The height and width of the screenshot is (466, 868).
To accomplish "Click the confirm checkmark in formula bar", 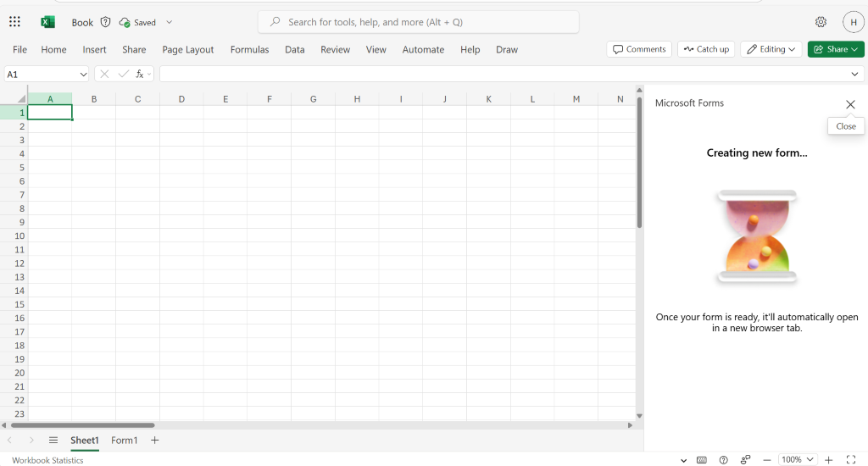I will coord(124,75).
